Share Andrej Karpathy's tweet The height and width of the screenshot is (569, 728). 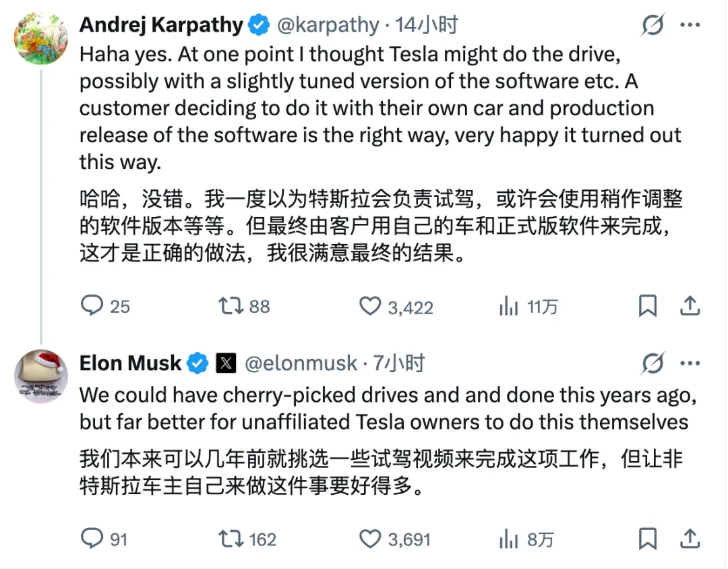pos(690,307)
